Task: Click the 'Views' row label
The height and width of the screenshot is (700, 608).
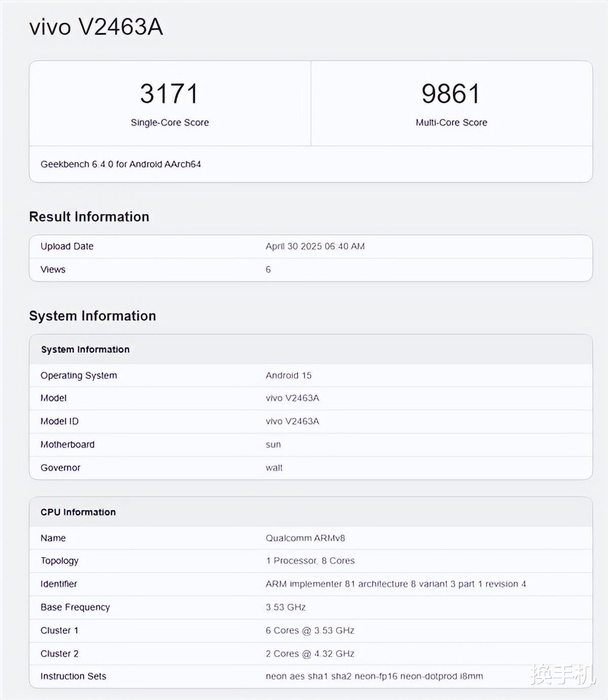Action: pyautogui.click(x=53, y=269)
